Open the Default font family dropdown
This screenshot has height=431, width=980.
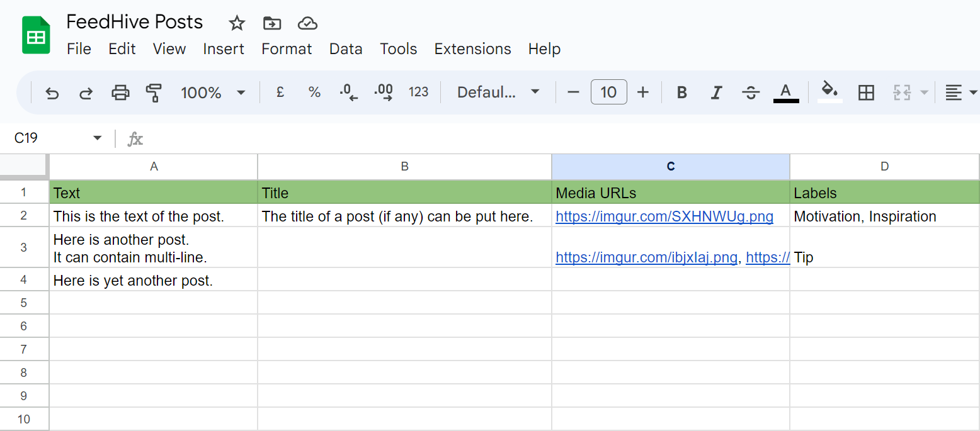click(498, 93)
